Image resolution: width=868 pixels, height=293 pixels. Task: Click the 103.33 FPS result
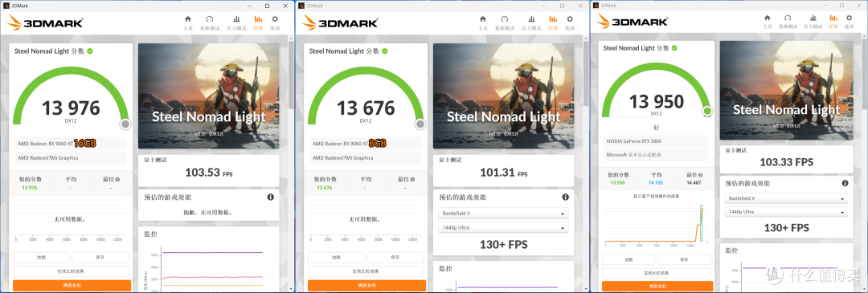(x=787, y=161)
